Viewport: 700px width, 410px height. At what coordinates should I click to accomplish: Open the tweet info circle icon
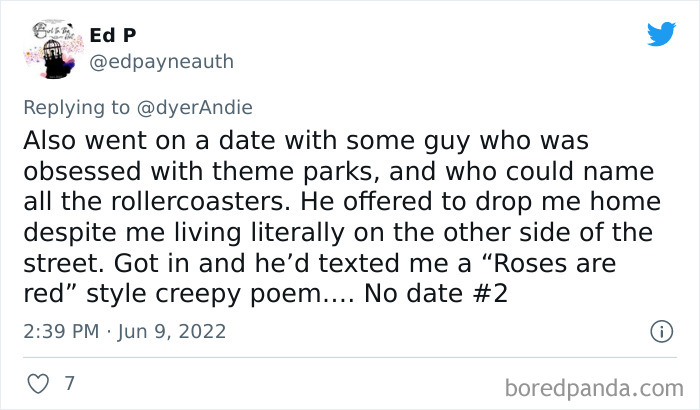pyautogui.click(x=660, y=330)
